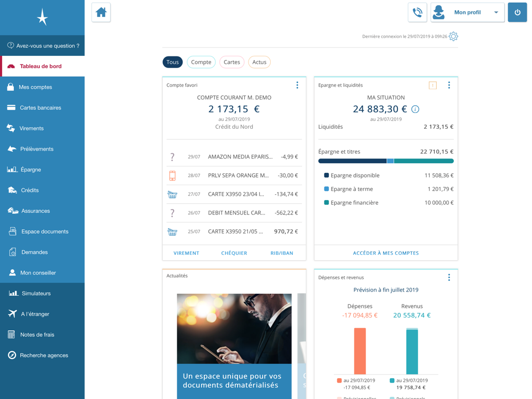Image resolution: width=532 pixels, height=399 pixels.
Task: Open Dépenses et revenus three-dot menu
Action: coord(449,278)
